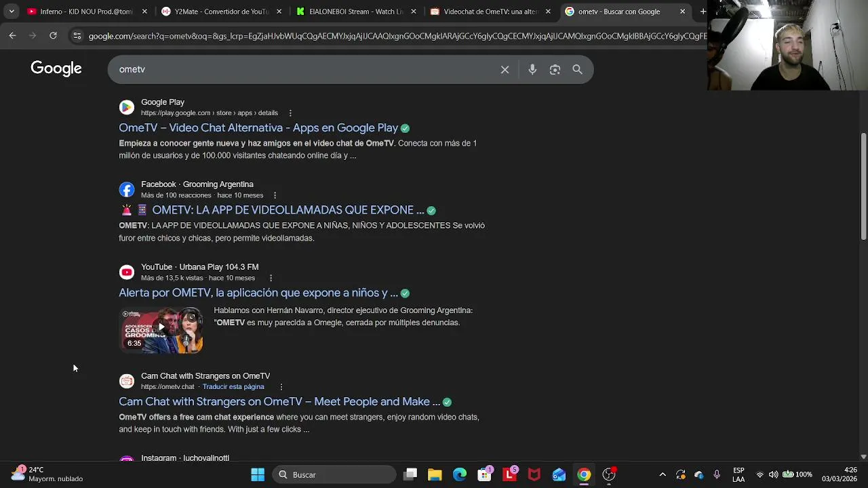This screenshot has width=868, height=488.
Task: Open more options for Google Play result
Action: point(290,113)
